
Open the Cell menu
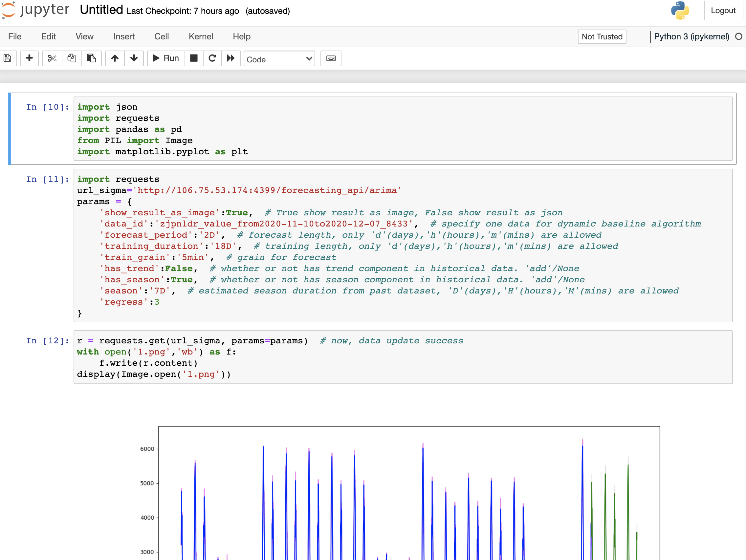pyautogui.click(x=162, y=36)
